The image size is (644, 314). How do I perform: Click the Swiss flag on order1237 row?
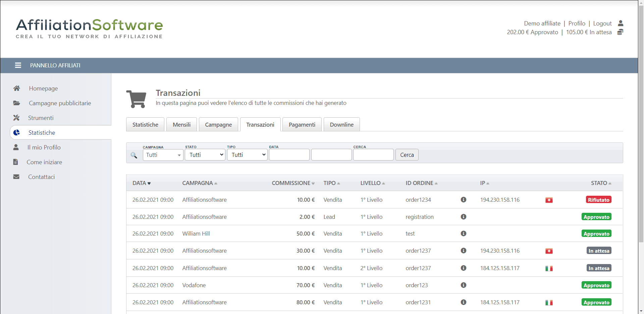pos(549,251)
